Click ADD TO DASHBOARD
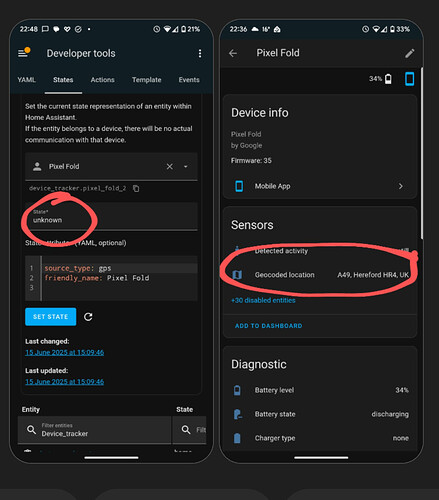Screen dimensions: 439x500 tap(268, 326)
